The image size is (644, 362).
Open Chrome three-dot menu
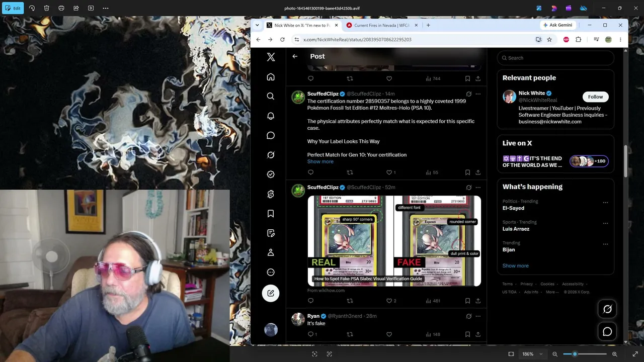coord(620,40)
